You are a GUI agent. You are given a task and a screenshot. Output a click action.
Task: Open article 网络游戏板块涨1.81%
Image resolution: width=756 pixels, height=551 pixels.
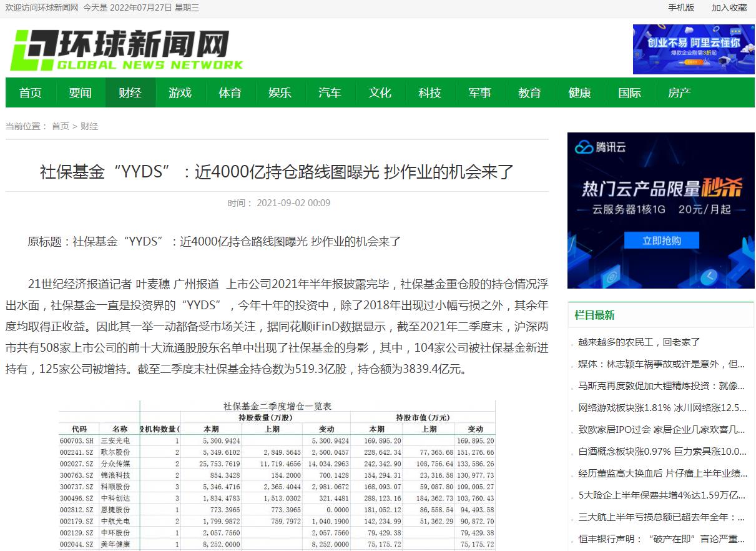[662, 408]
